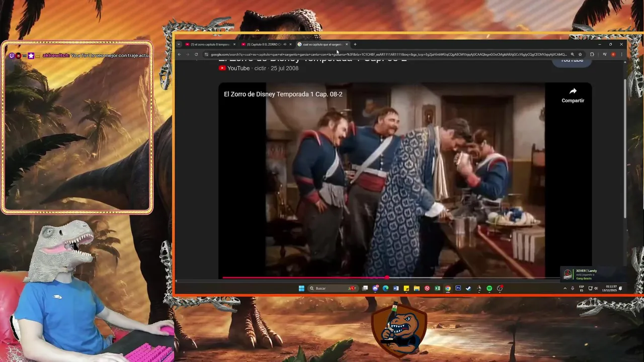Click the volume icon in system tray
This screenshot has height=362, width=644.
click(x=596, y=289)
